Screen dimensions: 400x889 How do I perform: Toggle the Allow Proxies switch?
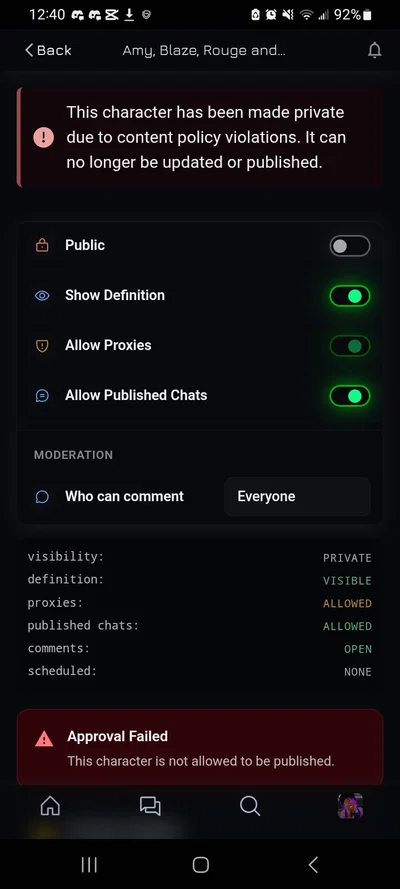pyautogui.click(x=350, y=346)
